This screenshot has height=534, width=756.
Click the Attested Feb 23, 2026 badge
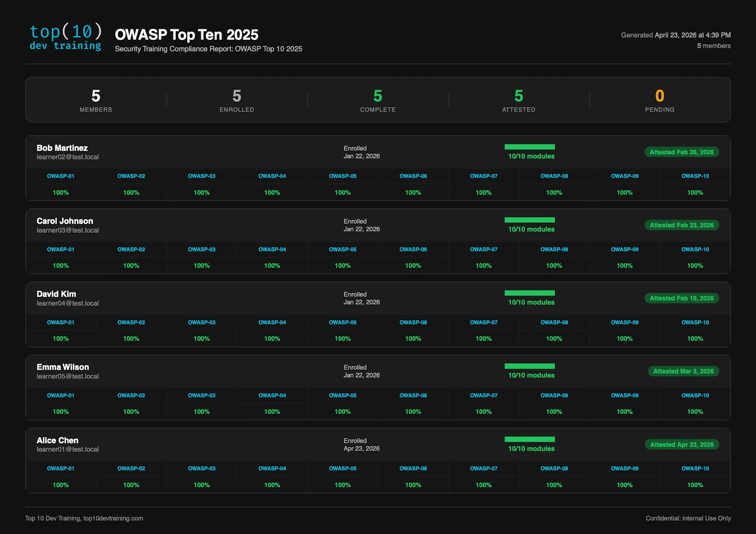coord(682,225)
